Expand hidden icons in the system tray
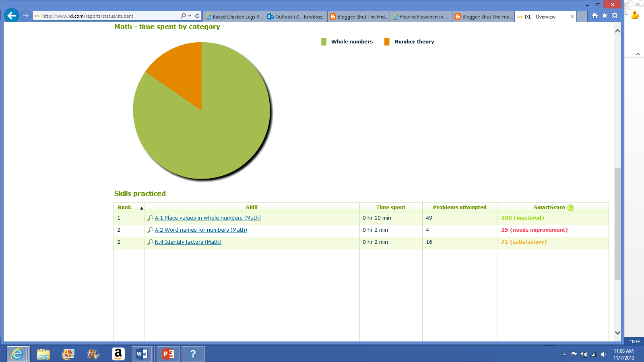This screenshot has width=644, height=362. (565, 354)
